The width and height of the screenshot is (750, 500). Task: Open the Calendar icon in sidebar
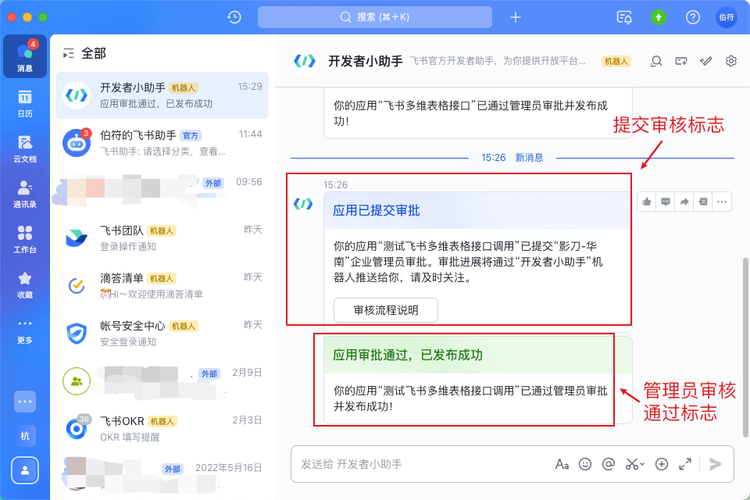(25, 103)
